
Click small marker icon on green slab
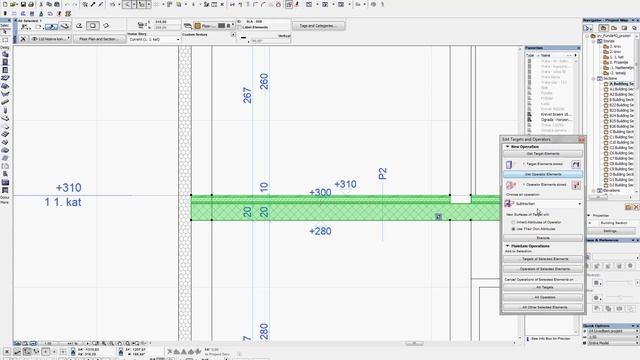point(438,217)
